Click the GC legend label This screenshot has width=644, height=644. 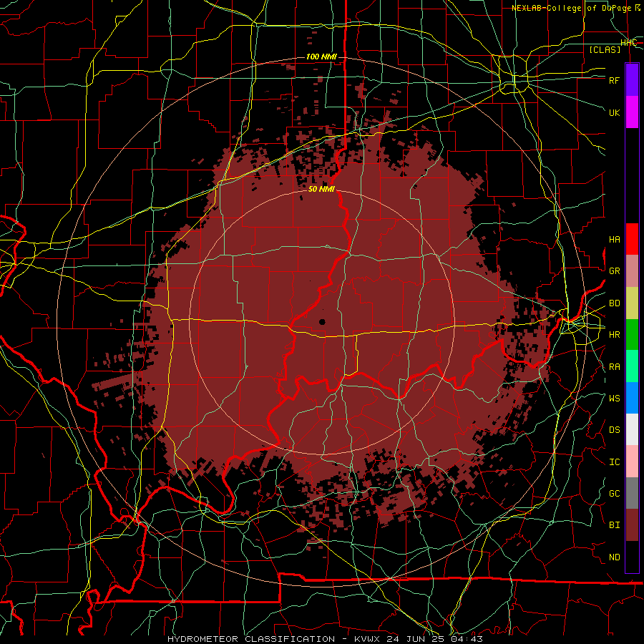tap(615, 494)
